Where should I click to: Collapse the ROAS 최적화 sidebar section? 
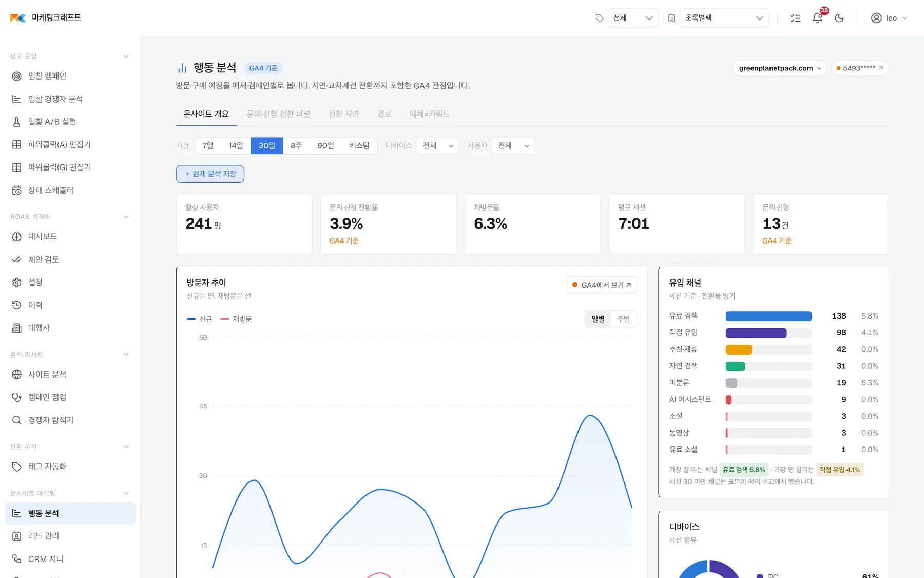(x=126, y=217)
